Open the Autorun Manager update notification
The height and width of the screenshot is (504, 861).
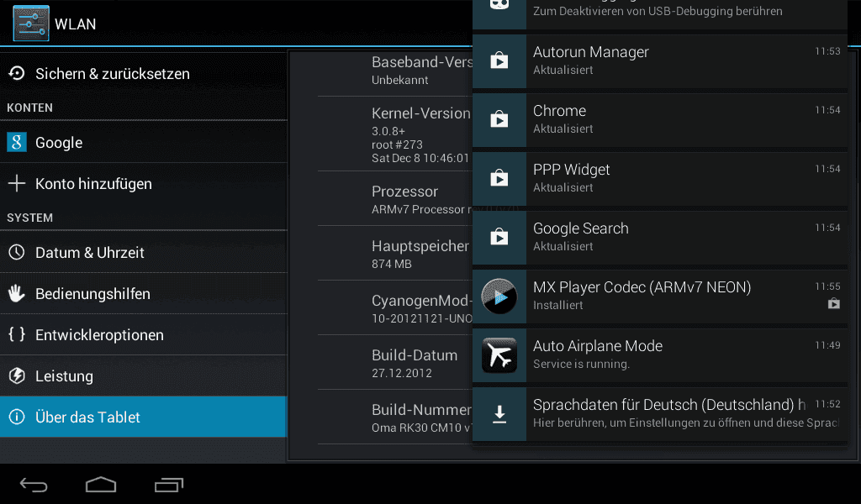659,60
